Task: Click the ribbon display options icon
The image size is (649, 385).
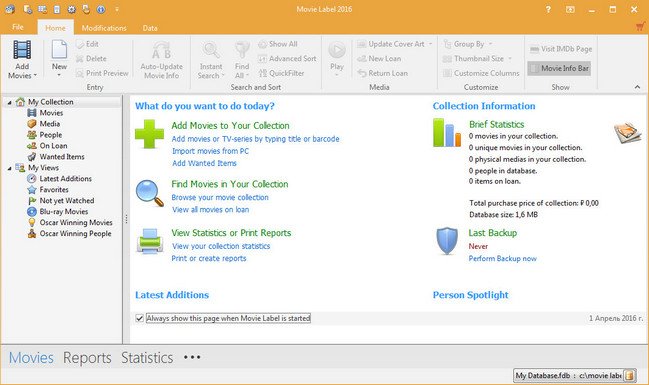Action: click(570, 9)
